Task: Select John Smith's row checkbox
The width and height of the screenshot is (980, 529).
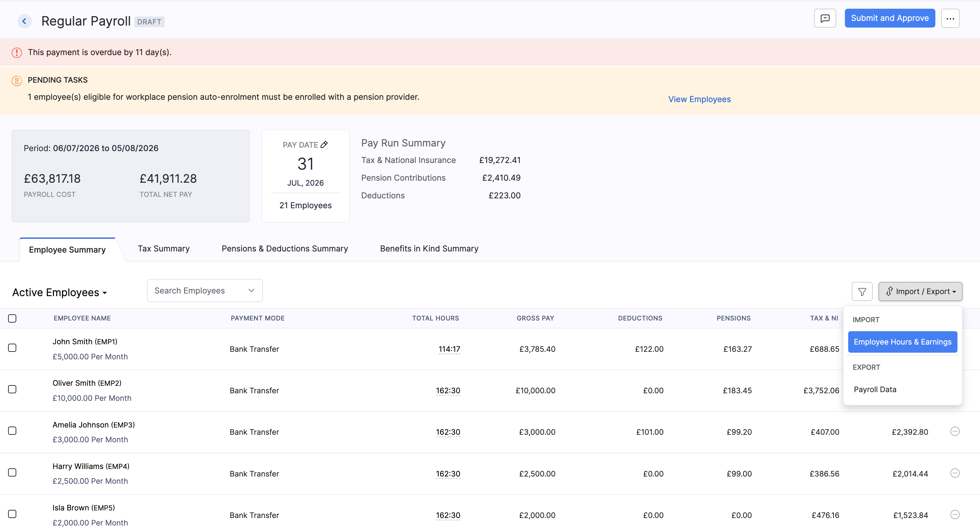Action: point(12,348)
